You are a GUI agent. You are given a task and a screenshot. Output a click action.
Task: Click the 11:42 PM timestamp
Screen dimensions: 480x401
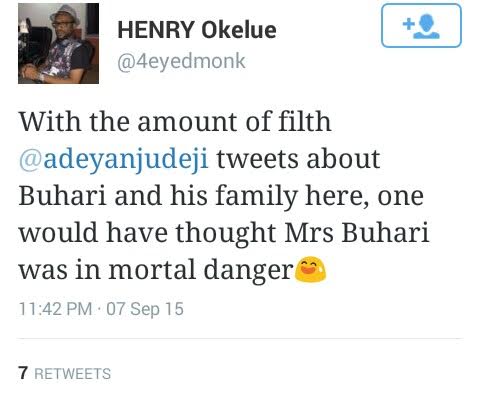click(x=55, y=309)
